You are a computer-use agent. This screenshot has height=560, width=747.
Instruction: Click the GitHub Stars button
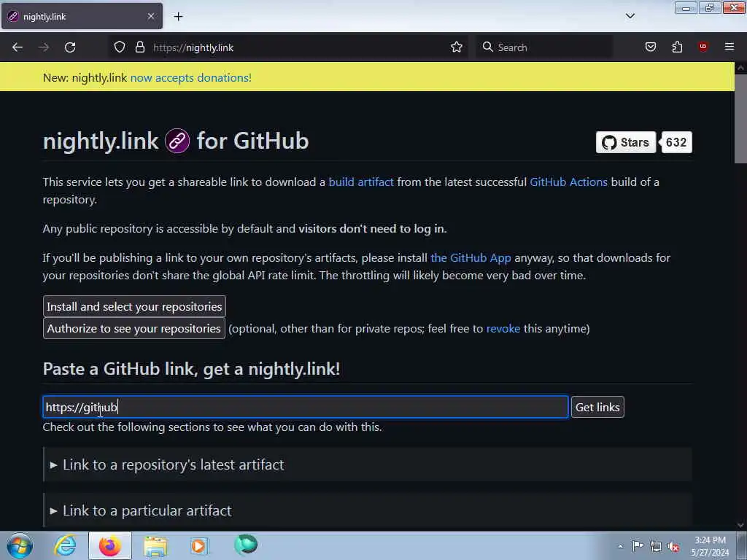tap(625, 142)
